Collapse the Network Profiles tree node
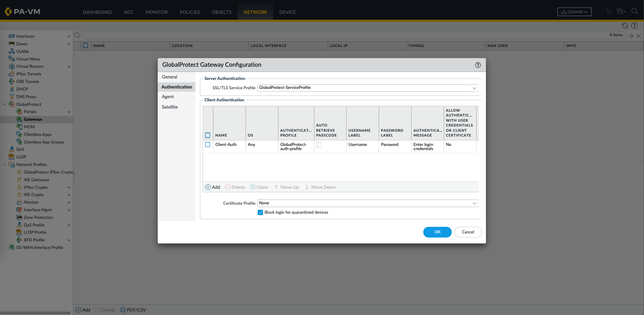This screenshot has height=315, width=644. pyautogui.click(x=4, y=165)
